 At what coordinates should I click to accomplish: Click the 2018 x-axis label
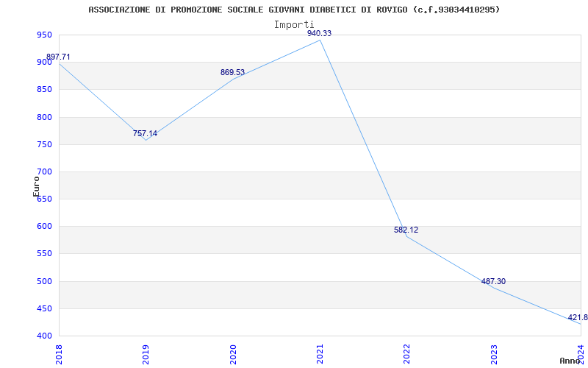tap(59, 355)
